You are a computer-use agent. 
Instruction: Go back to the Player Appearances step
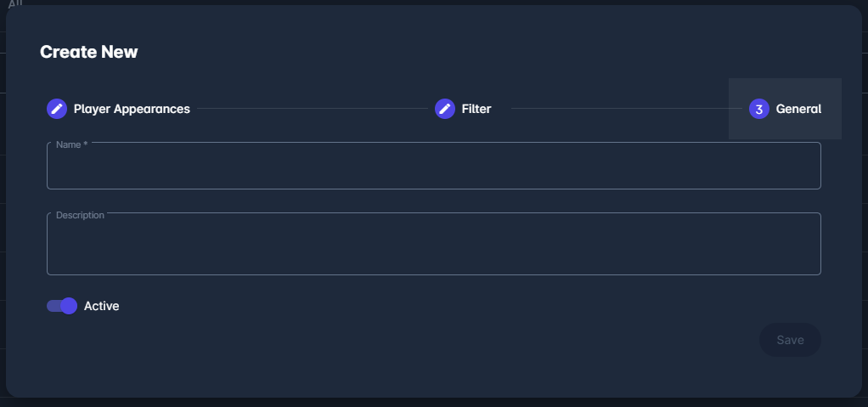(x=132, y=109)
